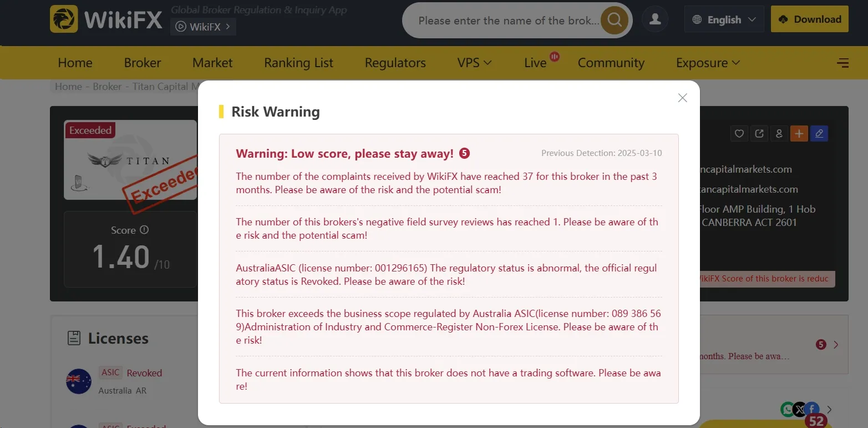This screenshot has width=868, height=428.
Task: Click the Download button
Action: point(810,19)
